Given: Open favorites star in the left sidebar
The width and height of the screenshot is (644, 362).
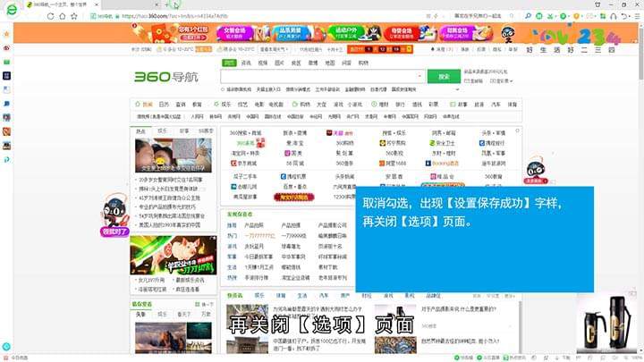Looking at the screenshot, I should pos(6,34).
